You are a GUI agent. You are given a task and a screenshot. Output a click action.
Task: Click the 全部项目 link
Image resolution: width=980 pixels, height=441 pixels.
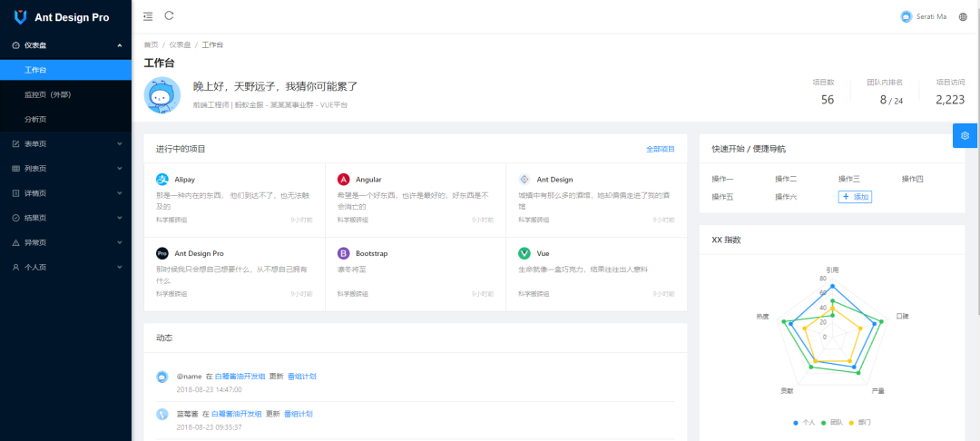click(660, 150)
